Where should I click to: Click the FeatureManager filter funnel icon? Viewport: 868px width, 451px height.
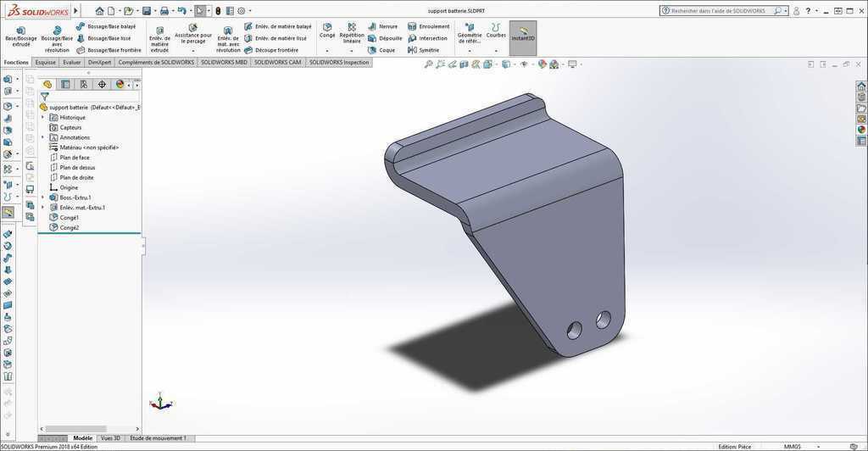point(44,97)
